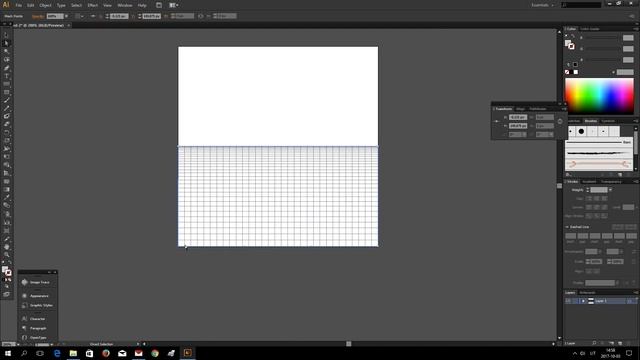Open the Graphic Styles panel icon

click(x=24, y=305)
